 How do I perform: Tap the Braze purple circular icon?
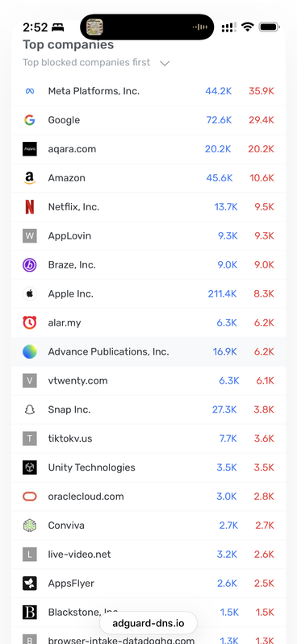coord(30,265)
